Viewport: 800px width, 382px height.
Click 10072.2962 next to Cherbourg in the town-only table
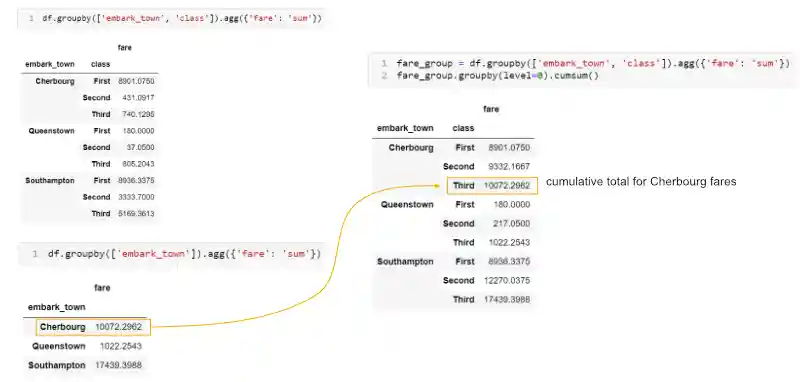tap(119, 327)
